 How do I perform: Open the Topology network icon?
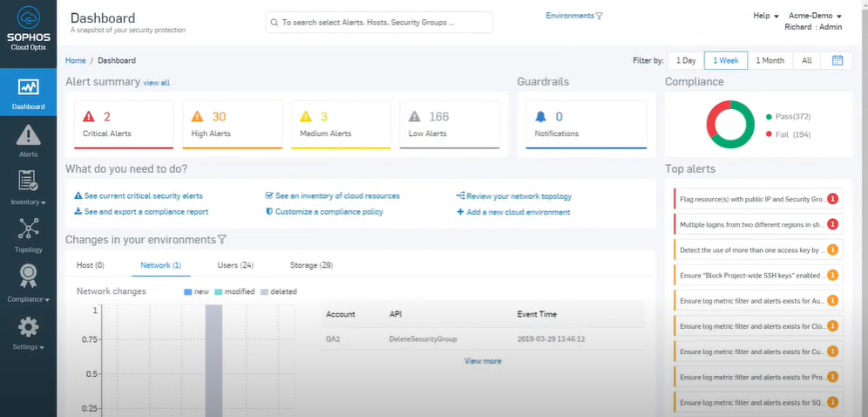28,229
